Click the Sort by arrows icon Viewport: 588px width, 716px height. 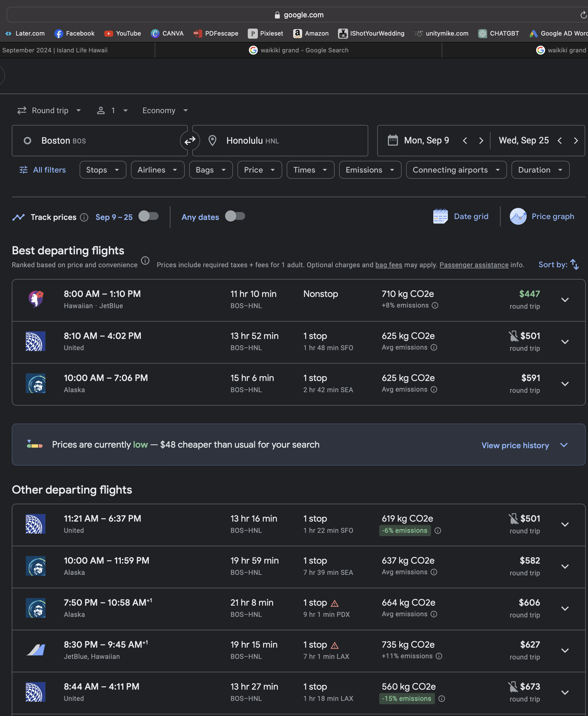point(575,264)
